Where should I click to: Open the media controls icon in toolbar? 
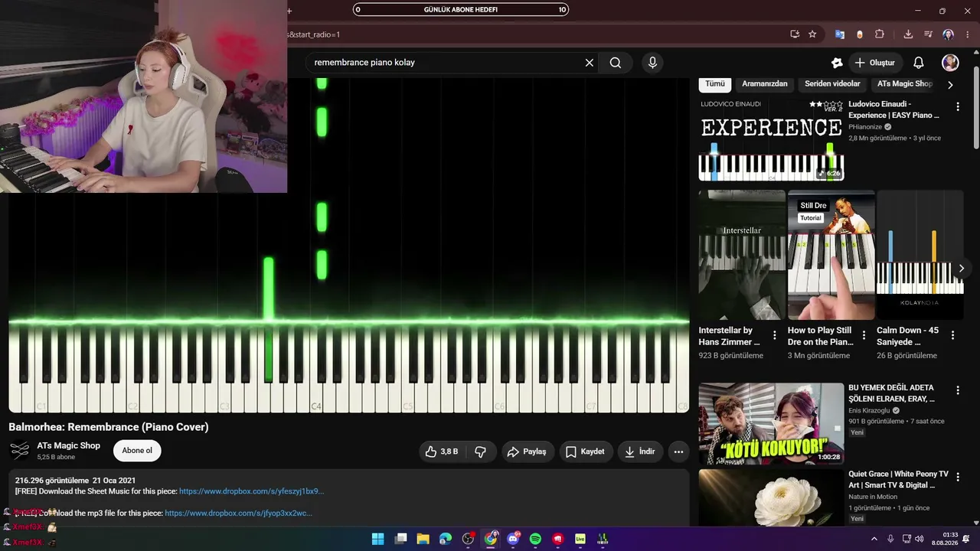(928, 34)
